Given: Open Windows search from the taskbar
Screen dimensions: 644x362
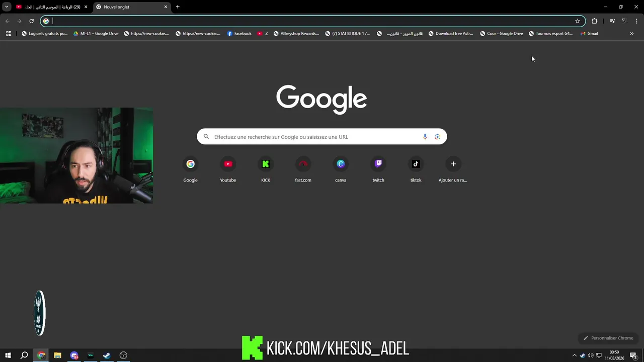Looking at the screenshot, I should click(x=24, y=355).
